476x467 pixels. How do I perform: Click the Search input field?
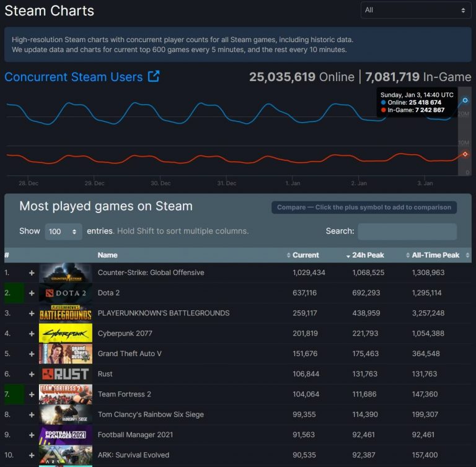407,232
